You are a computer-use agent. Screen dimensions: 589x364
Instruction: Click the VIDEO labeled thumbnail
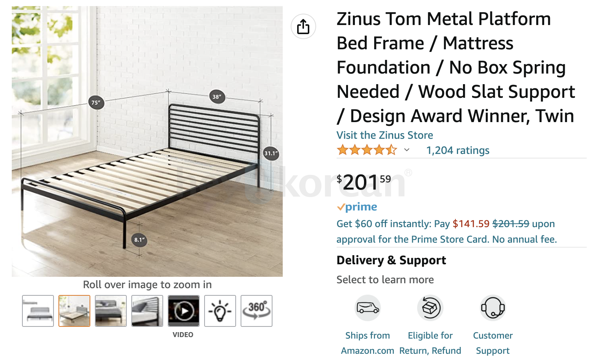click(183, 311)
